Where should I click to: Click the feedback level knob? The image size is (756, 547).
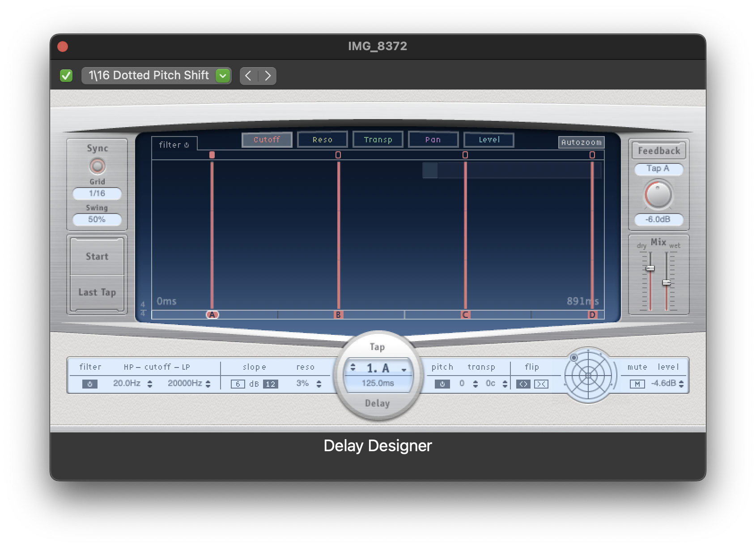pos(658,195)
